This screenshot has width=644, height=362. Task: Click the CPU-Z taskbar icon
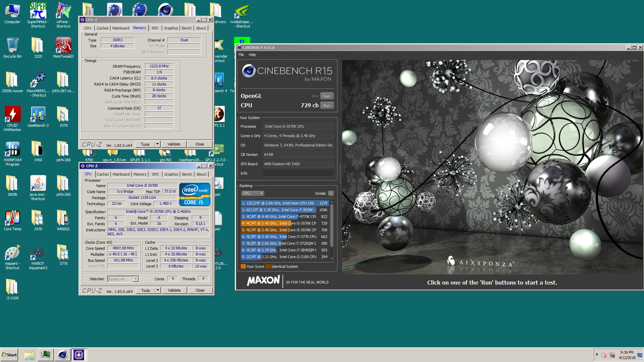79,355
